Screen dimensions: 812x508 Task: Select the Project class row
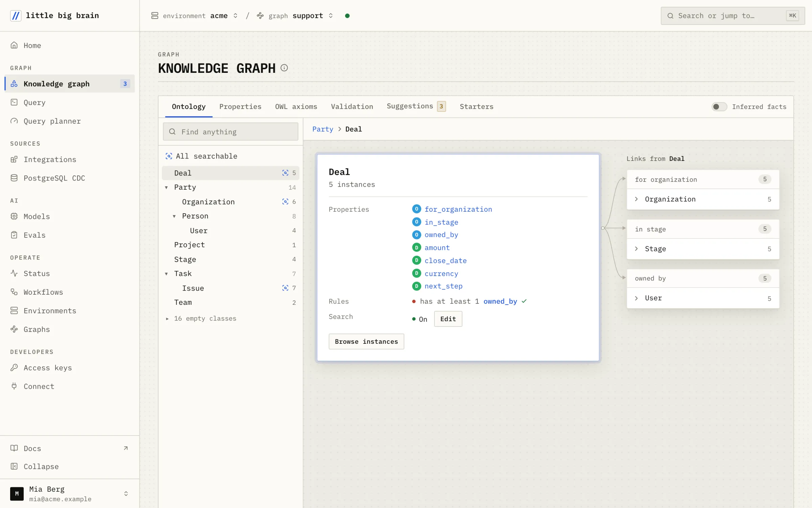(x=231, y=245)
